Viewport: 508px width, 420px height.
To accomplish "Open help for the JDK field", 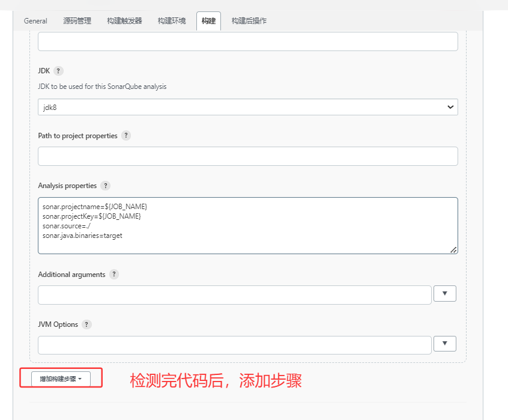I will [x=58, y=71].
